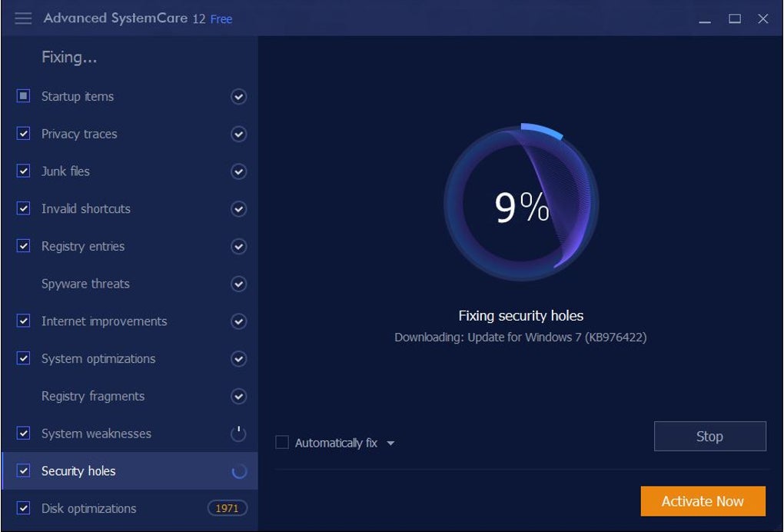Select the Privacy traces label
This screenshot has height=532, width=784.
[79, 134]
